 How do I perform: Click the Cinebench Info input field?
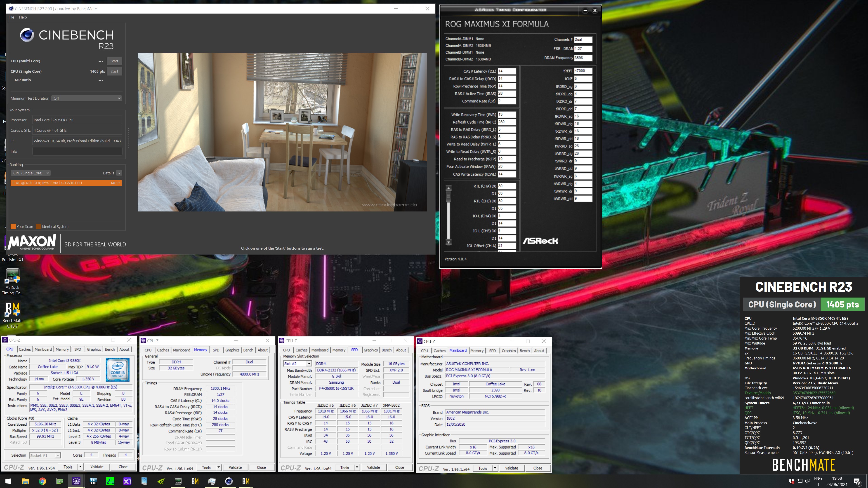77,152
